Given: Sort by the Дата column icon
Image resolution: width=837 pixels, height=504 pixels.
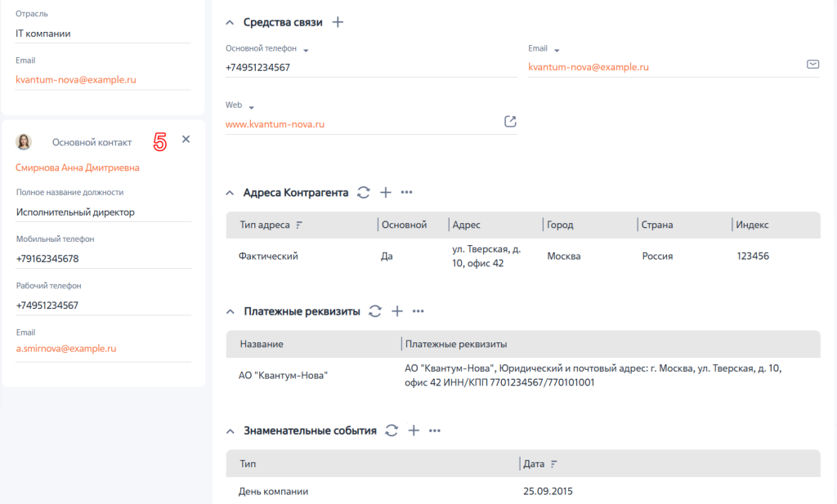Looking at the screenshot, I should pyautogui.click(x=553, y=464).
